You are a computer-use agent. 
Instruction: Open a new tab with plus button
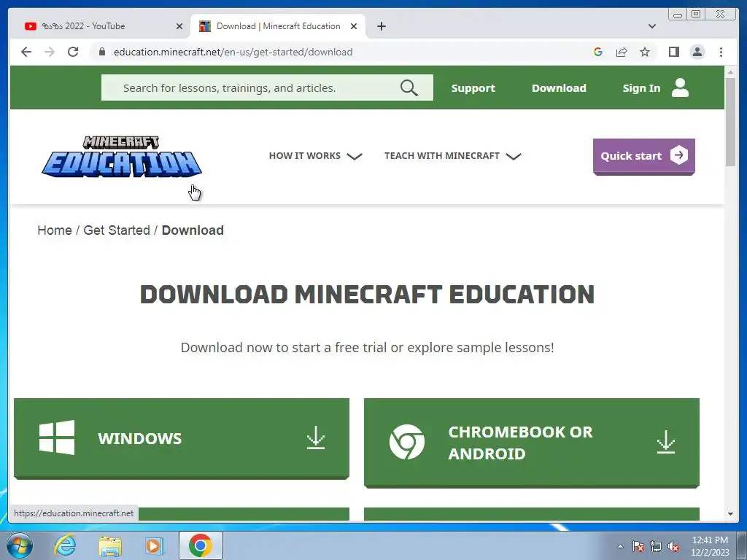click(x=381, y=26)
